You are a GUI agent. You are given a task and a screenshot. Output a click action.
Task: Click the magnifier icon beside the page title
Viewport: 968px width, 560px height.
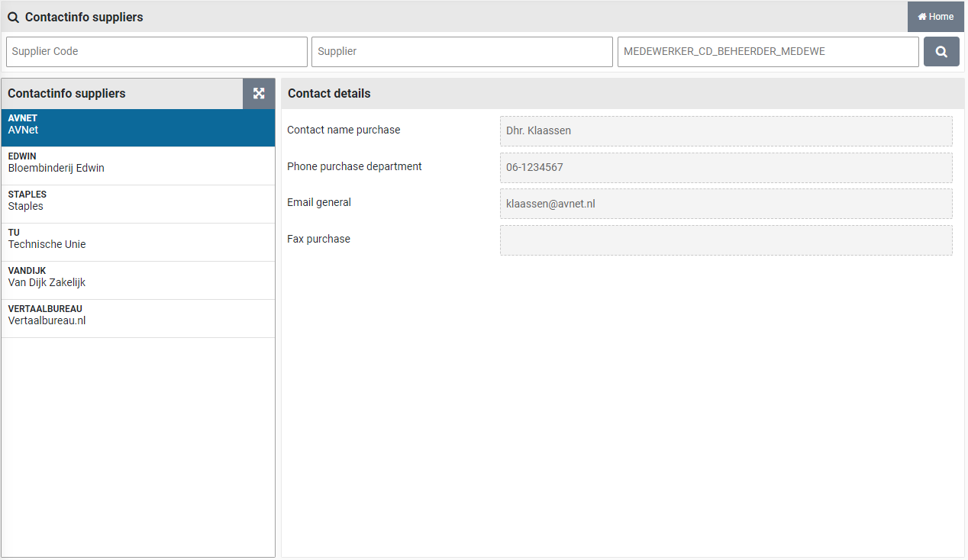pyautogui.click(x=13, y=18)
